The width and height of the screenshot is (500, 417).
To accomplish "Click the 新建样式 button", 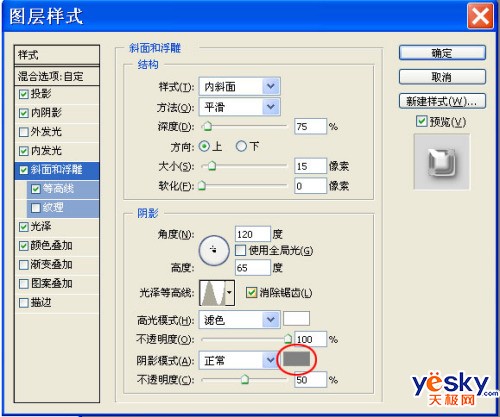I will pyautogui.click(x=442, y=101).
